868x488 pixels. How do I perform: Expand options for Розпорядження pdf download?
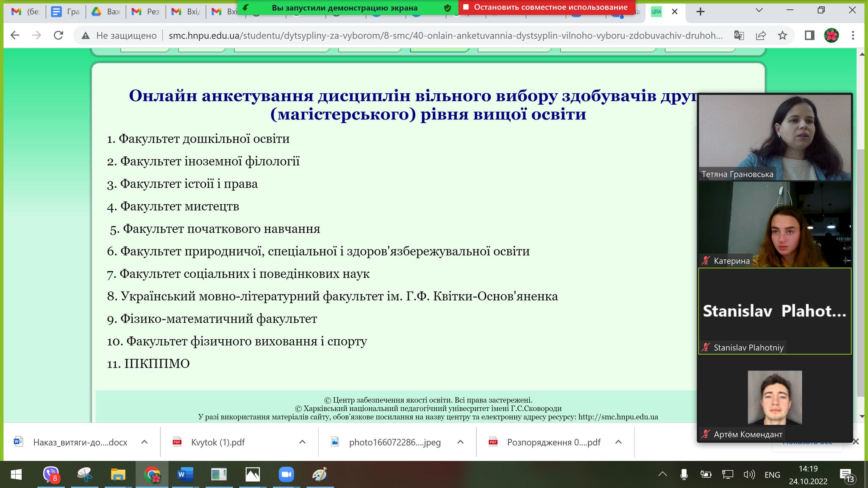click(x=618, y=442)
